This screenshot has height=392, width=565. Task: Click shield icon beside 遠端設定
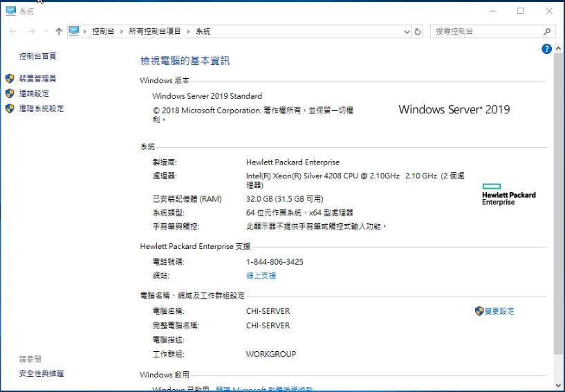pyautogui.click(x=10, y=93)
